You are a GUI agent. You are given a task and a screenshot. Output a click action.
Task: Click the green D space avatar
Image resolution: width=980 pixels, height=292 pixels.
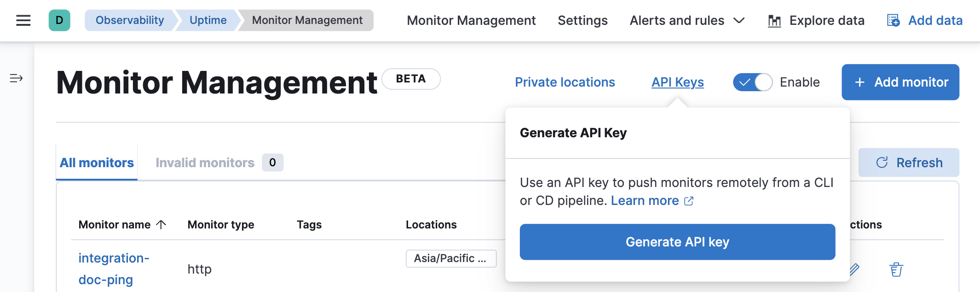[59, 20]
